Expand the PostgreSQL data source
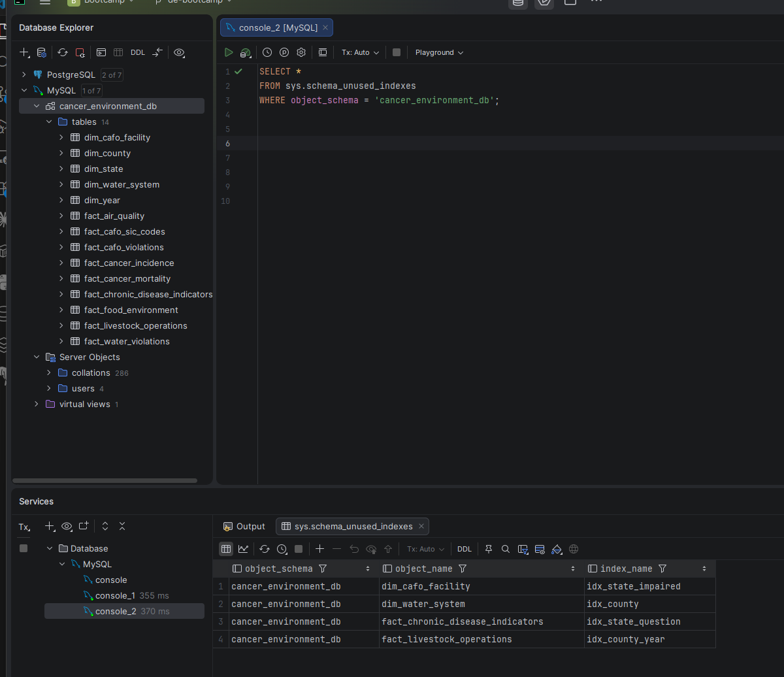 pos(24,74)
